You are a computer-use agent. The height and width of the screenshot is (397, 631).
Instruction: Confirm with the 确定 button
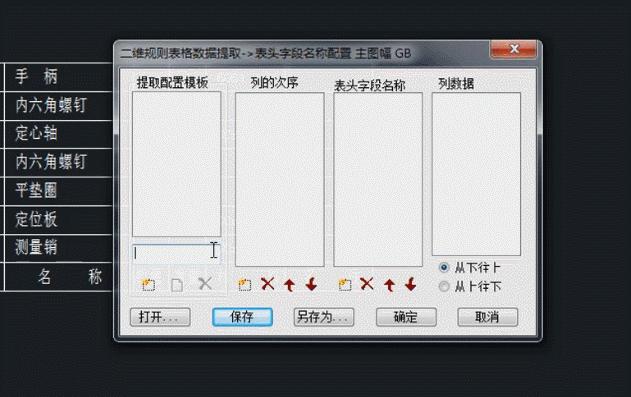(x=406, y=317)
